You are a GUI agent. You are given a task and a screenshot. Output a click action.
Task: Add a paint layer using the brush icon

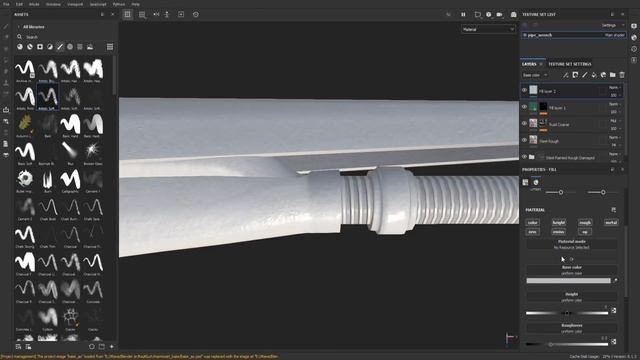(x=584, y=75)
